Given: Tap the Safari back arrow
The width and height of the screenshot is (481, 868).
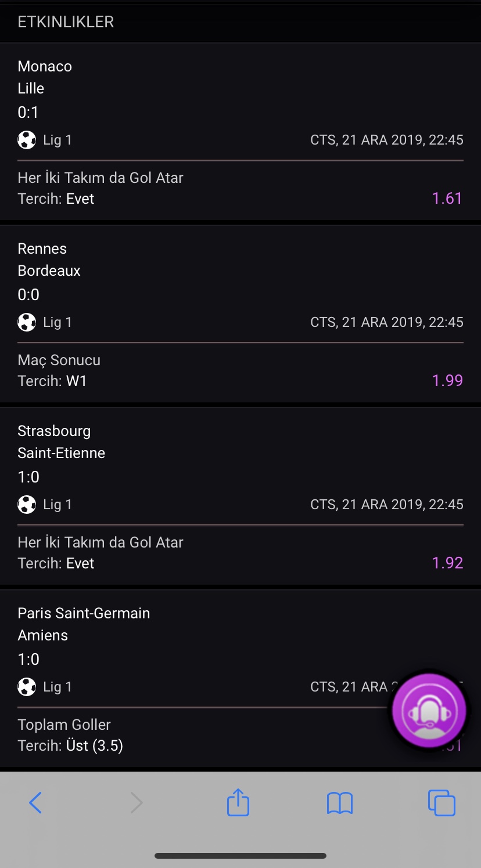Looking at the screenshot, I should 35,803.
